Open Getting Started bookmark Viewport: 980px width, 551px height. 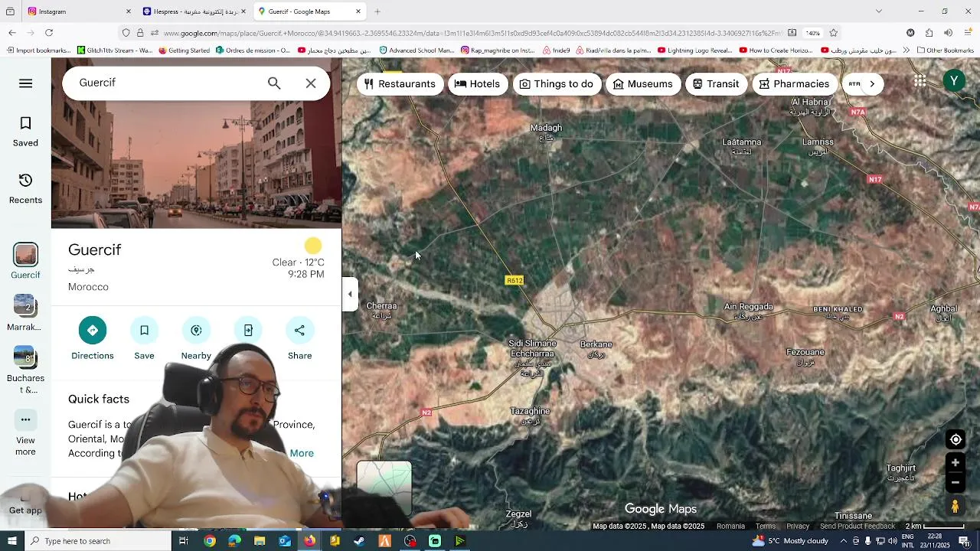click(x=184, y=51)
